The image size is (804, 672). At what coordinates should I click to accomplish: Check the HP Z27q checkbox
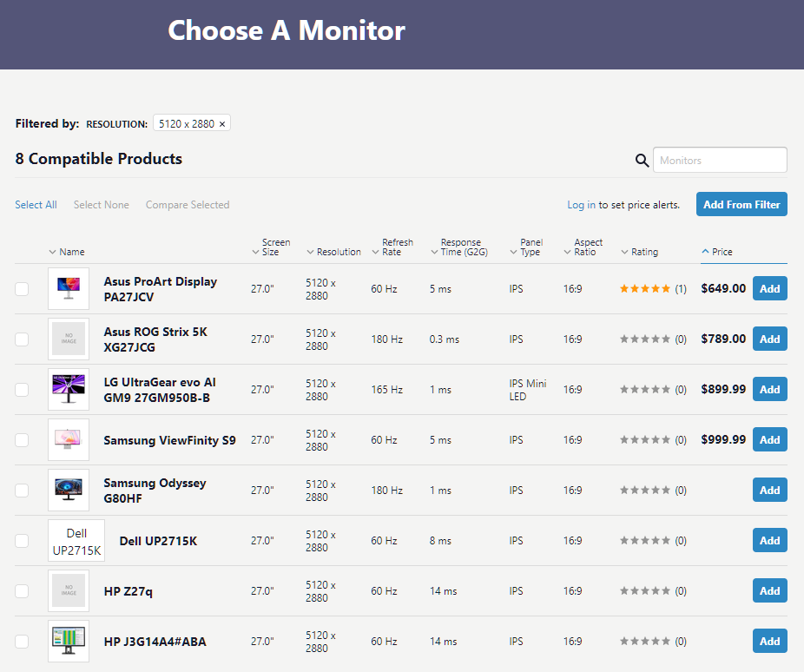(22, 591)
